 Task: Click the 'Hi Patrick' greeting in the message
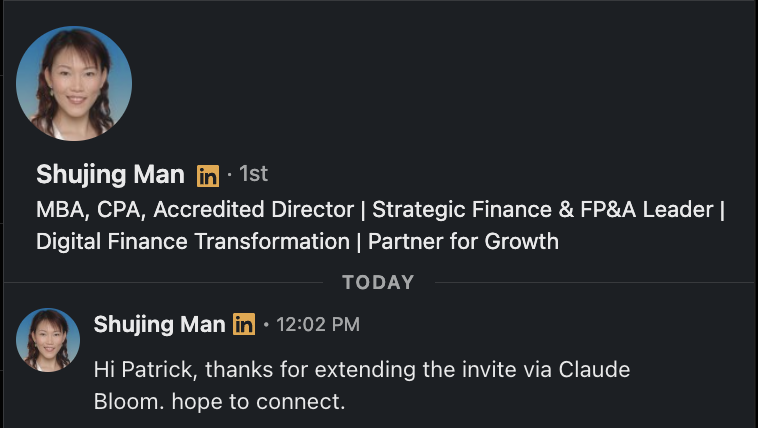coord(146,370)
